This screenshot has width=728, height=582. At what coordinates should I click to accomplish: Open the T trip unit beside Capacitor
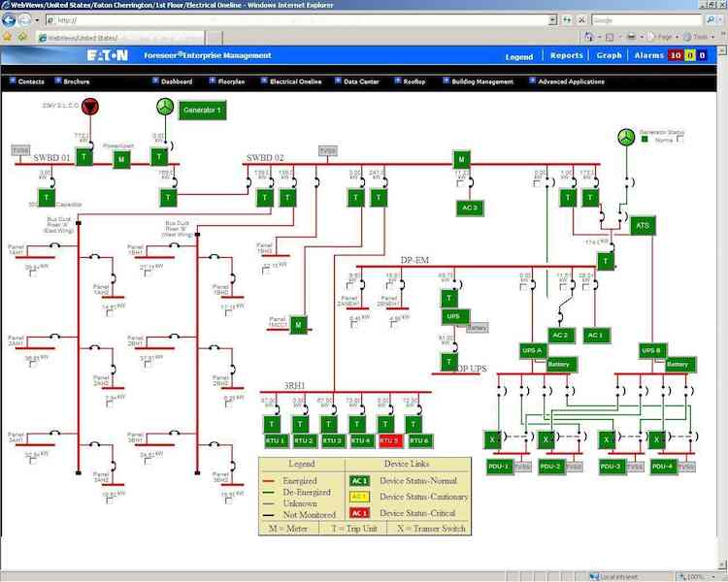pyautogui.click(x=47, y=197)
